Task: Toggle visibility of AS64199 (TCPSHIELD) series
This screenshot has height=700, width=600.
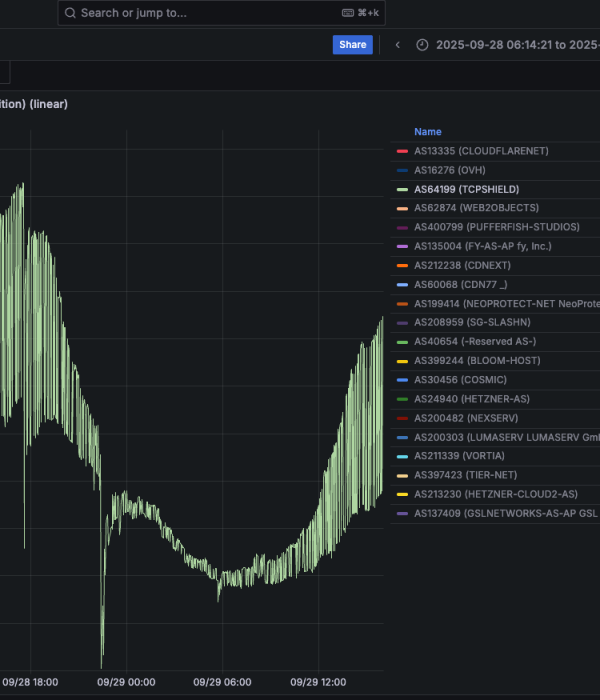Action: [x=466, y=189]
